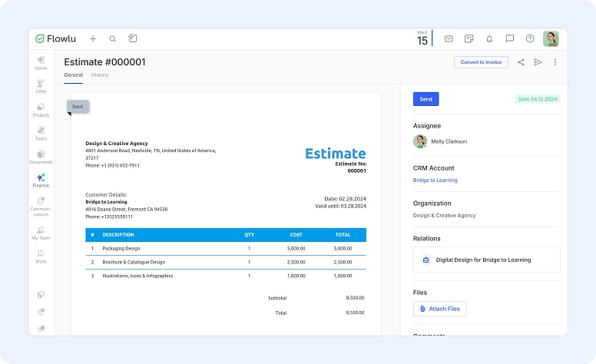Click Convert to Invoice button
Screen dimensions: 596x364
pos(481,62)
